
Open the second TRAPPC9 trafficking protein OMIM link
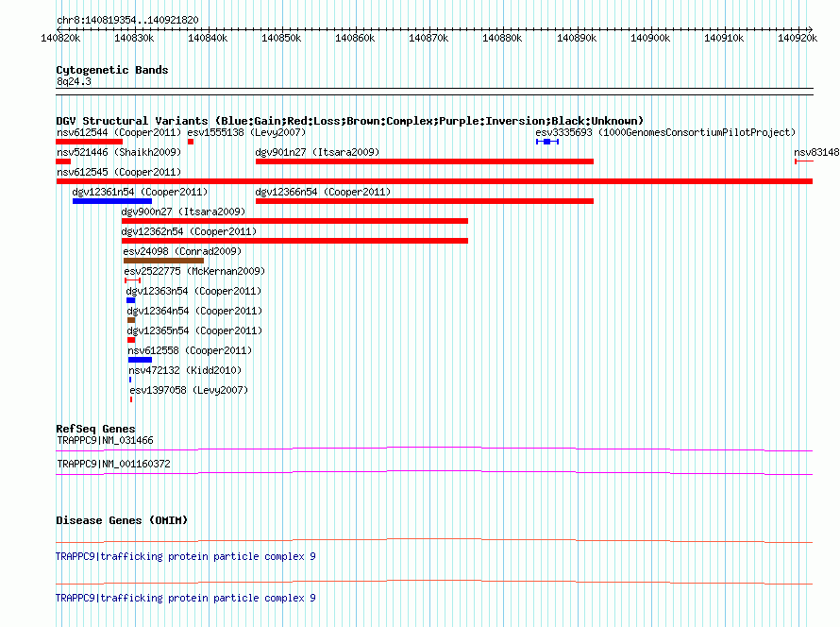tap(185, 598)
